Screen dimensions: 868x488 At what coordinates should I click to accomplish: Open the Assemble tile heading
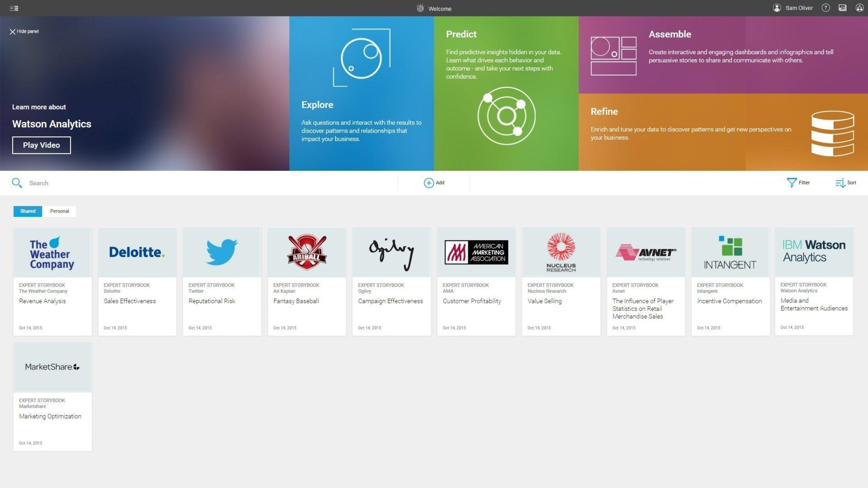pos(670,34)
